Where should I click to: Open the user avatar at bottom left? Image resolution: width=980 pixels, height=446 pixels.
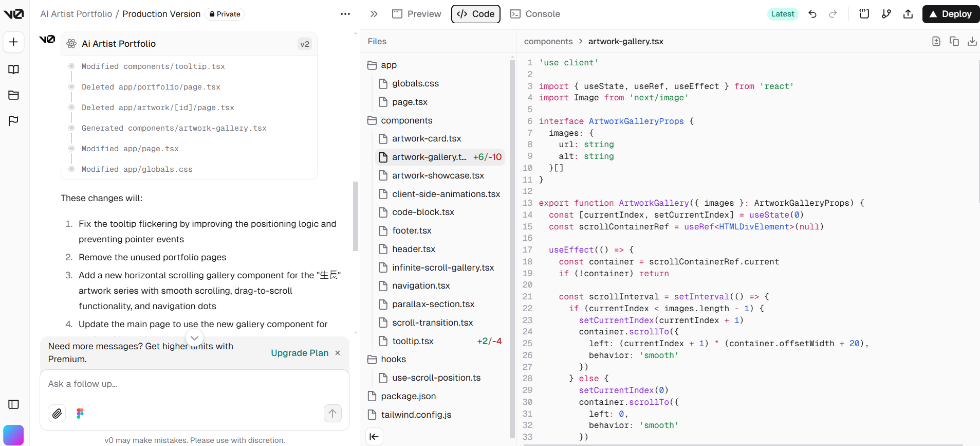(x=13, y=435)
